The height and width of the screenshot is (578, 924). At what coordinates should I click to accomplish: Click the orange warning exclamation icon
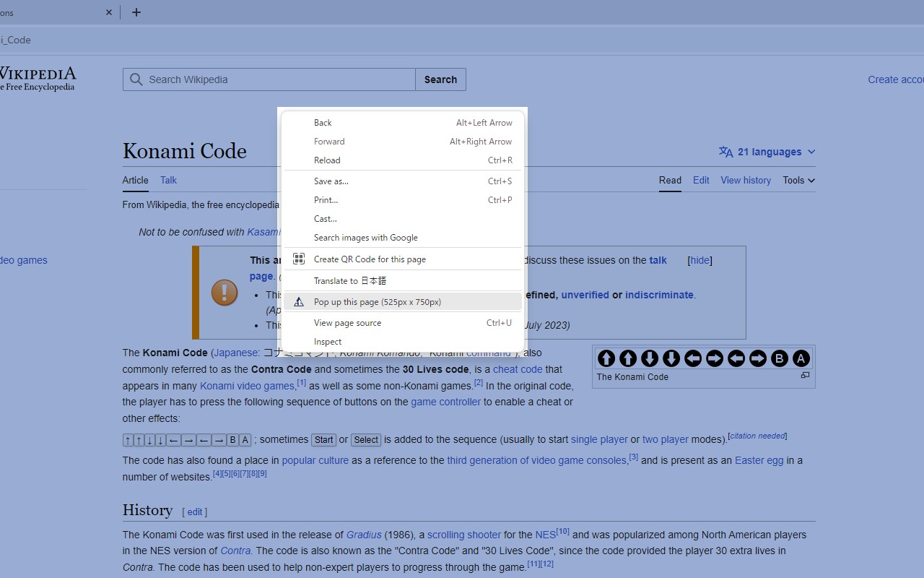225,293
